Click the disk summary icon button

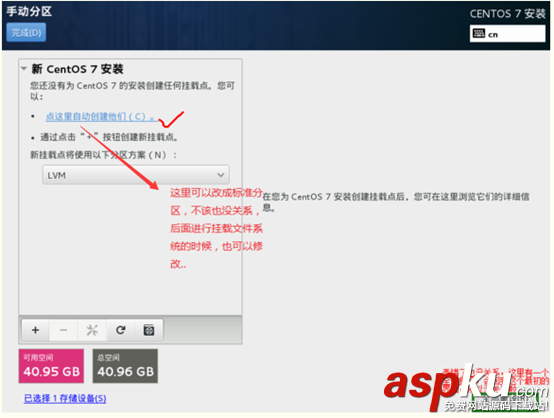click(x=149, y=330)
